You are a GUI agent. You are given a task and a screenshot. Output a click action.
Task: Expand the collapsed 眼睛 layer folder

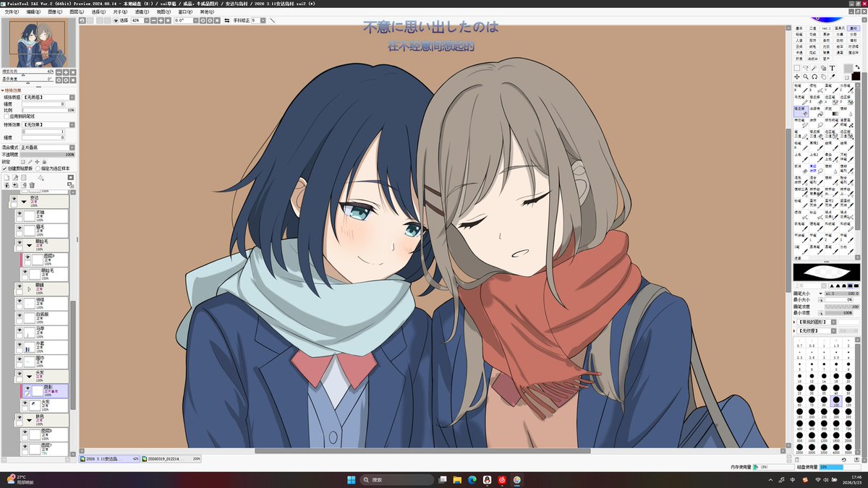point(28,289)
